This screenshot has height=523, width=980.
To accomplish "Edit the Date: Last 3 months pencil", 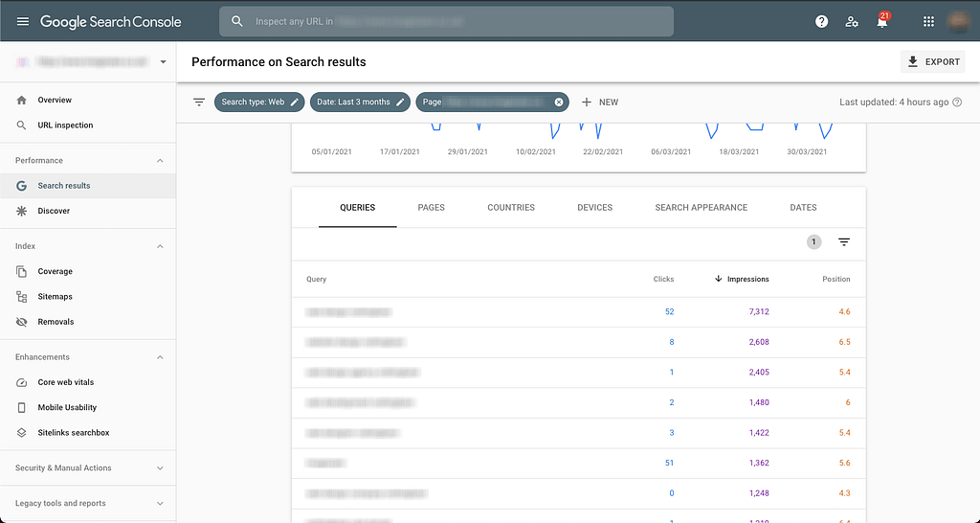I will (x=400, y=102).
